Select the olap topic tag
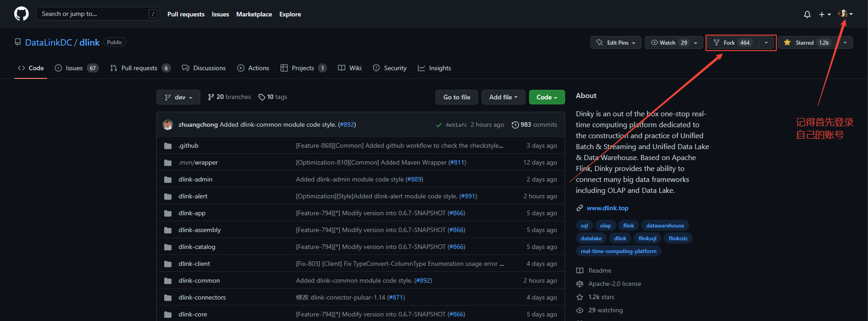868x321 pixels. 605,226
